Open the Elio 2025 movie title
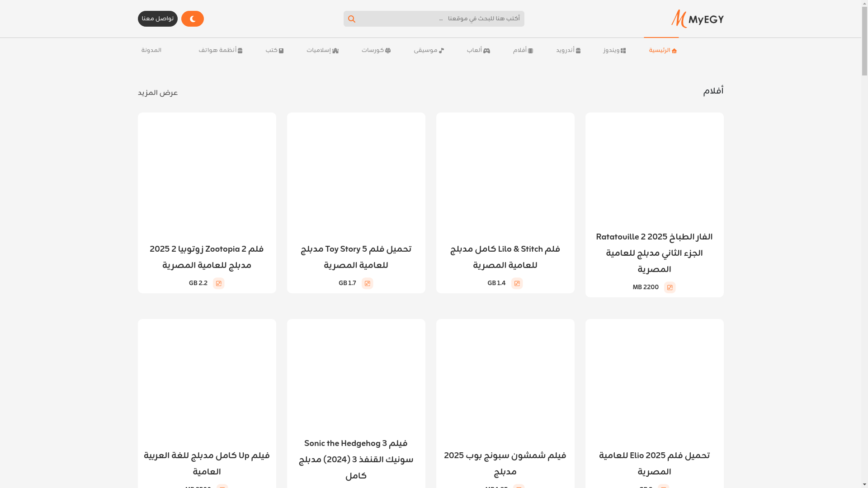Viewport: 868px width, 488px height. (x=654, y=464)
